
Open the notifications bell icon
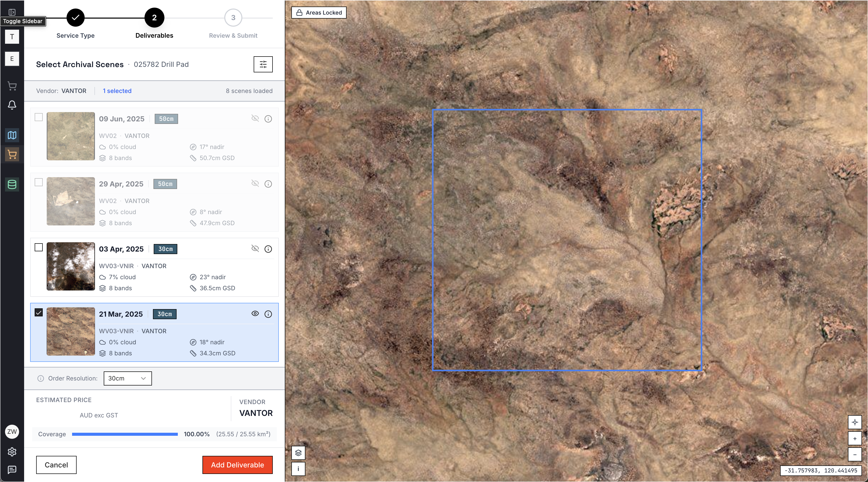coord(12,106)
